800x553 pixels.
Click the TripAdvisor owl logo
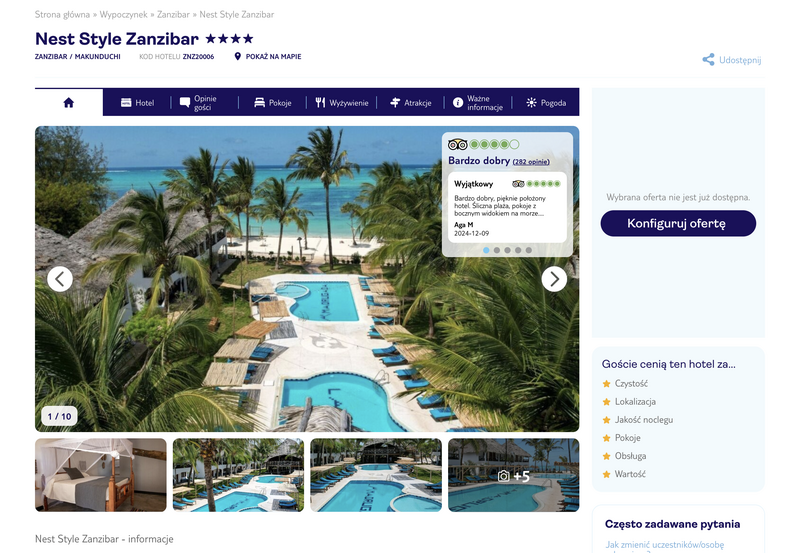457,144
